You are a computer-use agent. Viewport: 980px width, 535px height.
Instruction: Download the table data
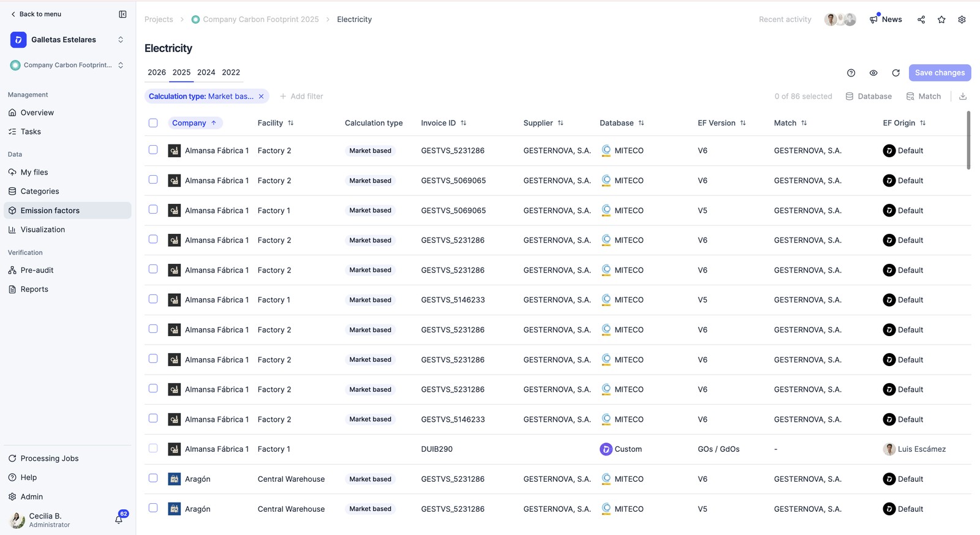963,96
